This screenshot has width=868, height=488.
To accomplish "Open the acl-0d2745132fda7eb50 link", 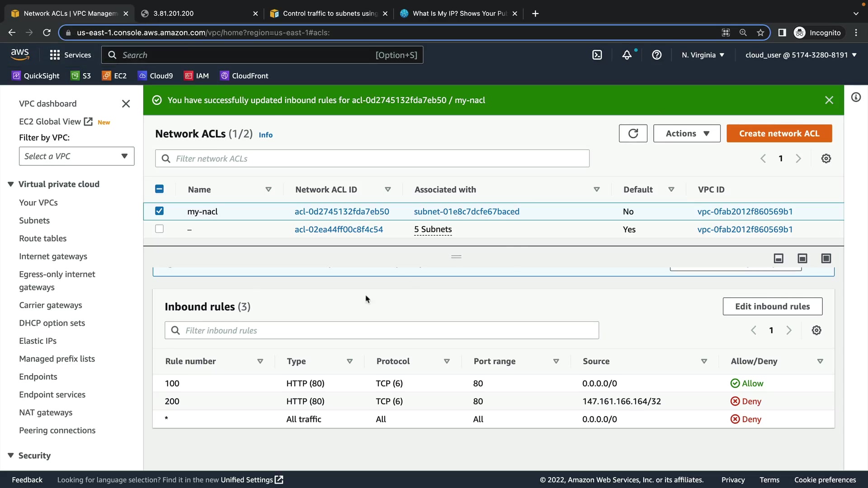I will [x=342, y=211].
